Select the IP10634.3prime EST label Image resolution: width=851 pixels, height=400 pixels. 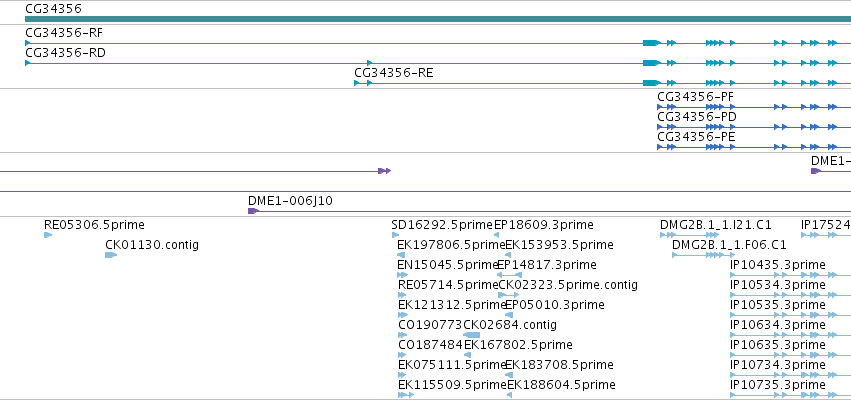click(778, 325)
